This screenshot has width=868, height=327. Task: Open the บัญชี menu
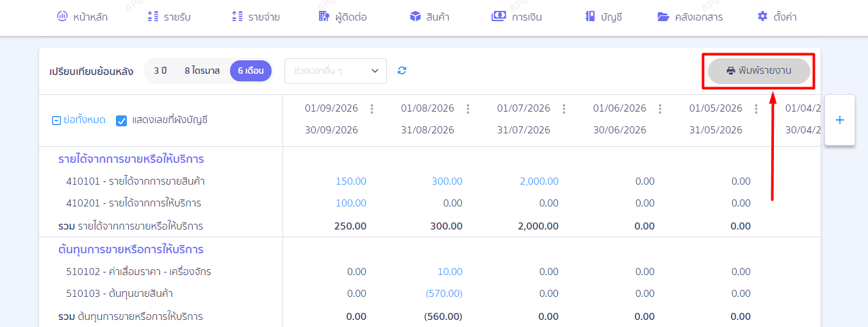[x=603, y=17]
